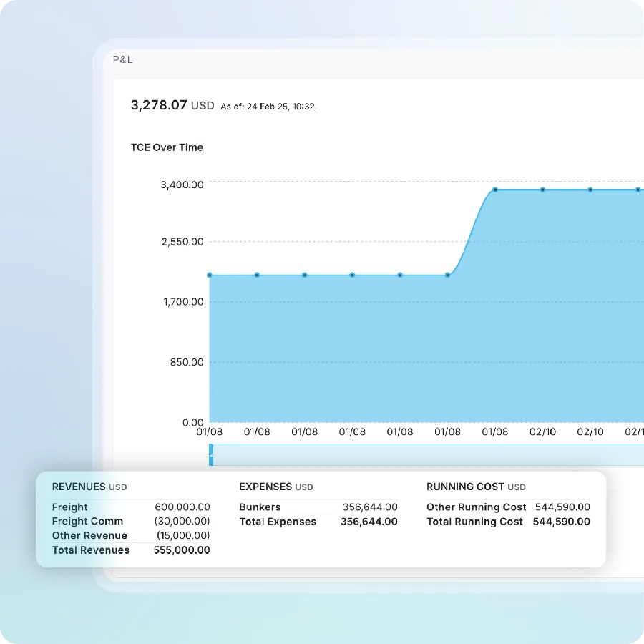Image resolution: width=644 pixels, height=644 pixels.
Task: Click the Total Expenses value 356,644.00
Action: pos(369,522)
